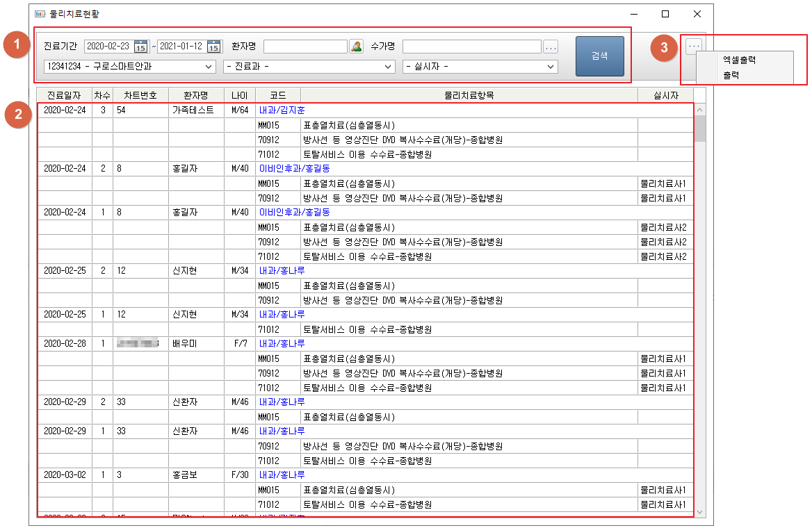Choose 출력 in the popup menu
This screenshot has width=812, height=528.
coord(731,74)
